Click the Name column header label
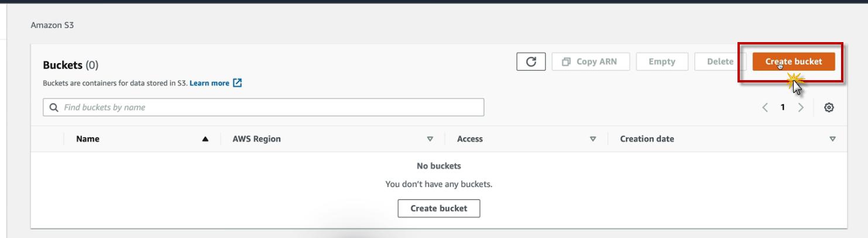Image resolution: width=868 pixels, height=238 pixels. pyautogui.click(x=88, y=139)
